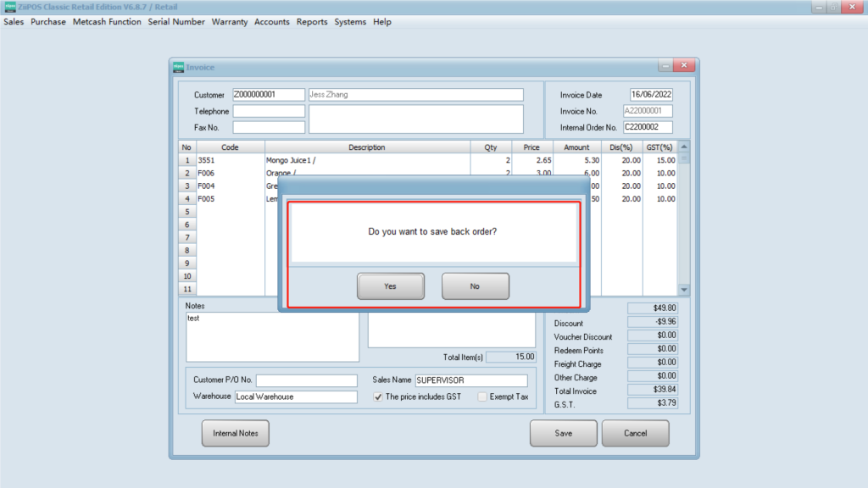Click the Internal Notes button
This screenshot has width=868, height=488.
(x=235, y=433)
